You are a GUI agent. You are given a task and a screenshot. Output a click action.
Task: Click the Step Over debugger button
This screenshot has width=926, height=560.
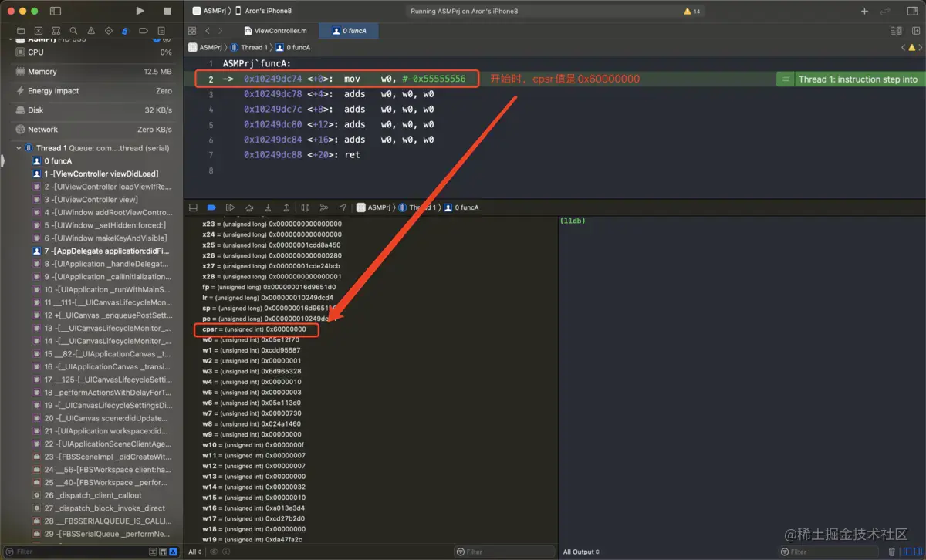tap(249, 207)
